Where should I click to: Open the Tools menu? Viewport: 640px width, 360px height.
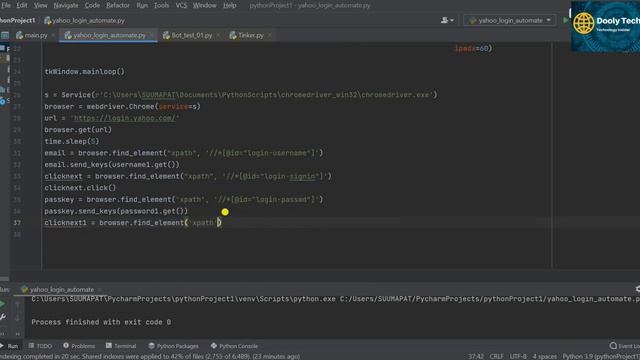point(161,5)
